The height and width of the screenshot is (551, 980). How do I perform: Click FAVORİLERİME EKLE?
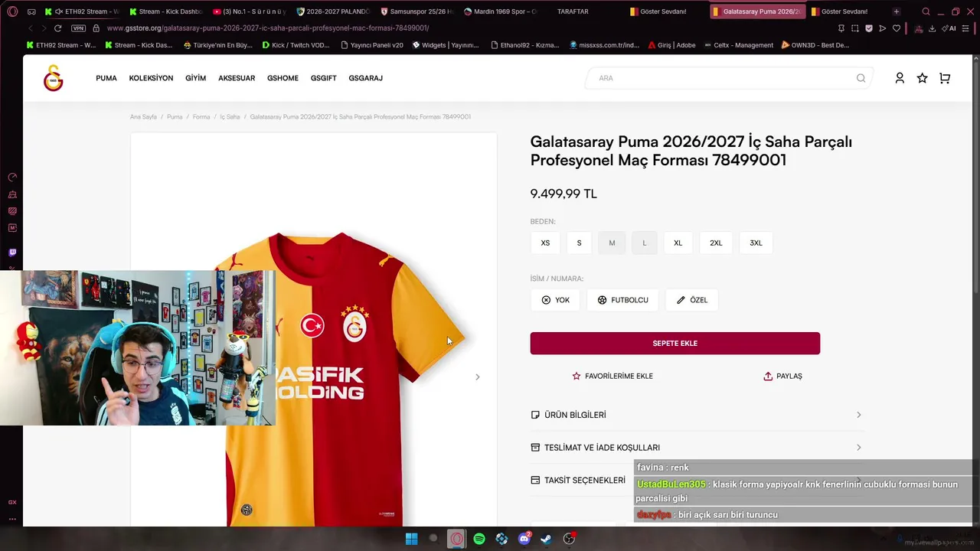click(612, 377)
